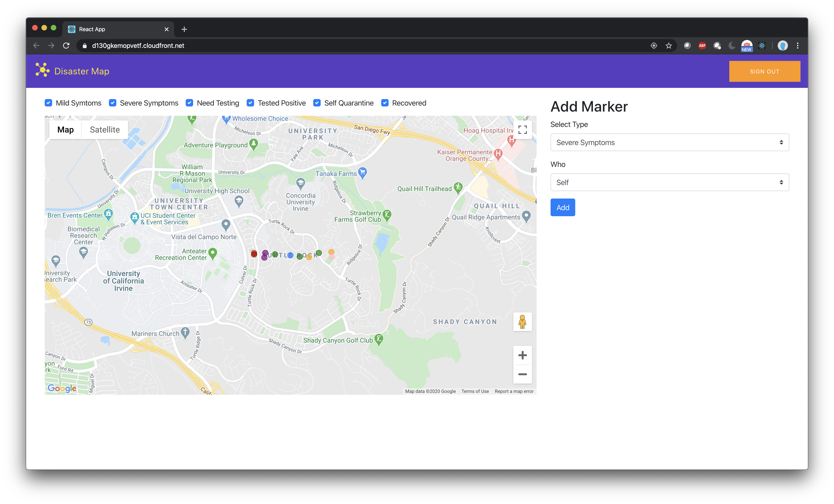Bookmark page with the star icon
This screenshot has width=834, height=504.
pos(669,46)
